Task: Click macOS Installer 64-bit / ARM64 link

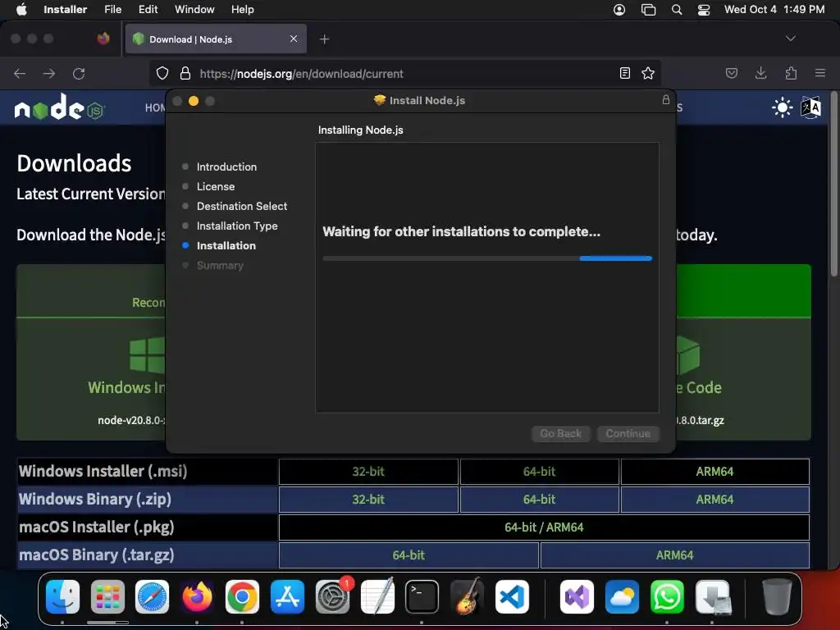Action: [544, 527]
